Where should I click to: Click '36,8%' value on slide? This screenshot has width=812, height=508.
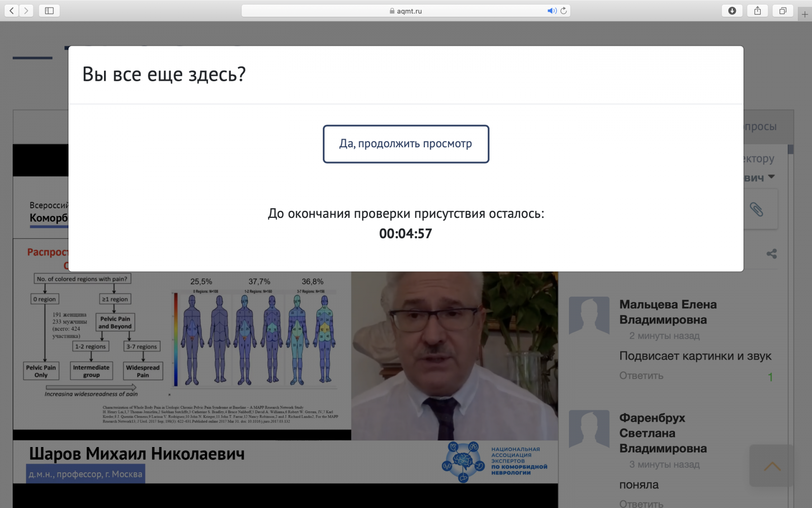pyautogui.click(x=313, y=281)
